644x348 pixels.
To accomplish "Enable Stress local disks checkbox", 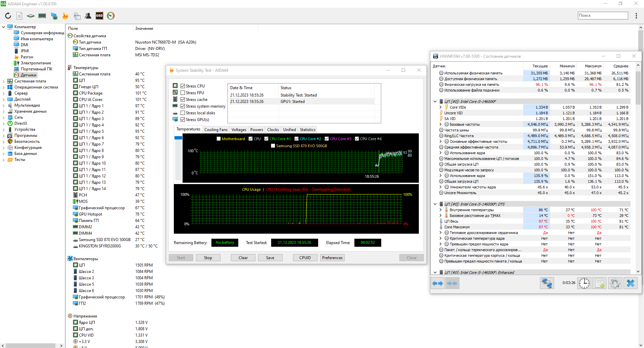I will coord(183,113).
